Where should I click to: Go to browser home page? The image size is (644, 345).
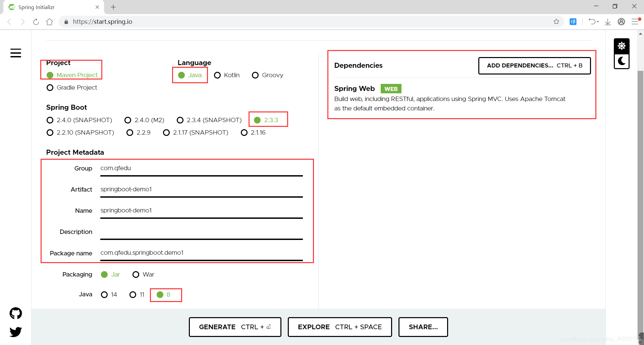coord(49,22)
